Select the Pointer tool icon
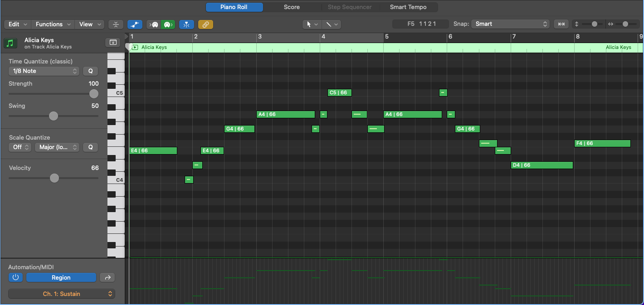The height and width of the screenshot is (305, 644). pyautogui.click(x=309, y=24)
